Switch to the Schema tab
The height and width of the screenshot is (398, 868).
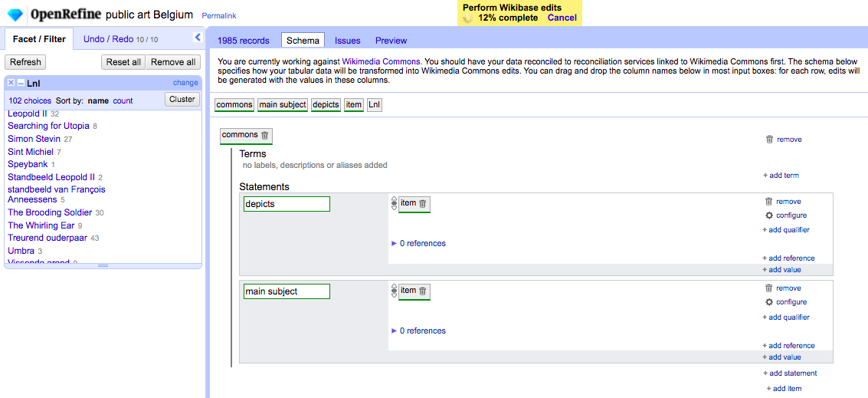[303, 41]
